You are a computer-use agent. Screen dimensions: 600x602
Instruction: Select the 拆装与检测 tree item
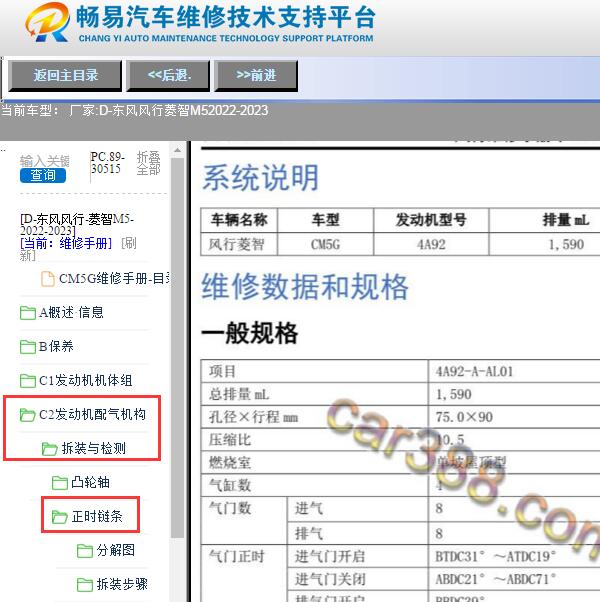point(94,448)
